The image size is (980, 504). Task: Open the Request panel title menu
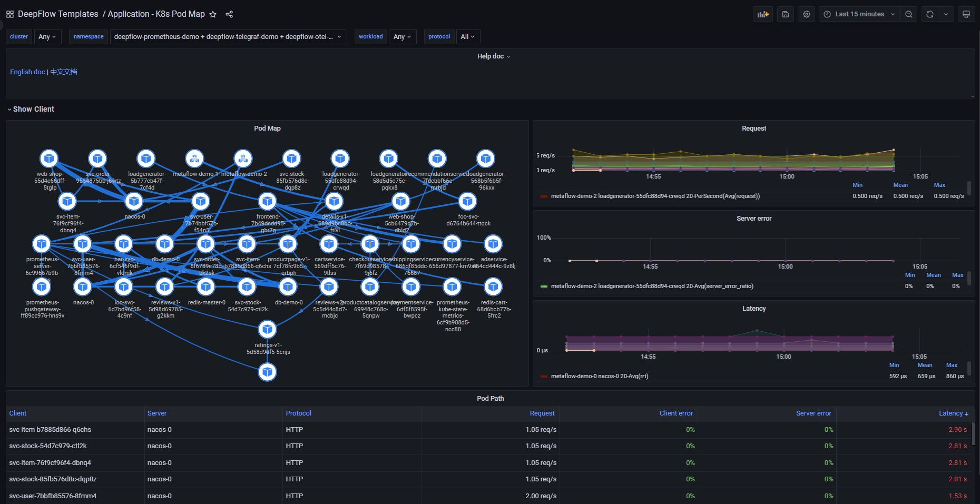click(754, 129)
